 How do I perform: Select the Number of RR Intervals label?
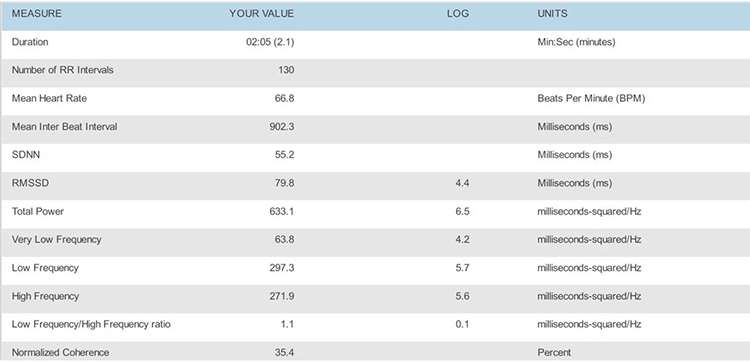[x=63, y=70]
